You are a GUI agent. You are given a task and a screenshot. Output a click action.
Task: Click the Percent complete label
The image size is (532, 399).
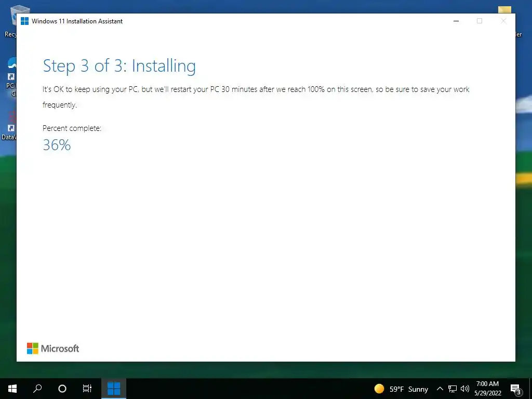tap(72, 128)
